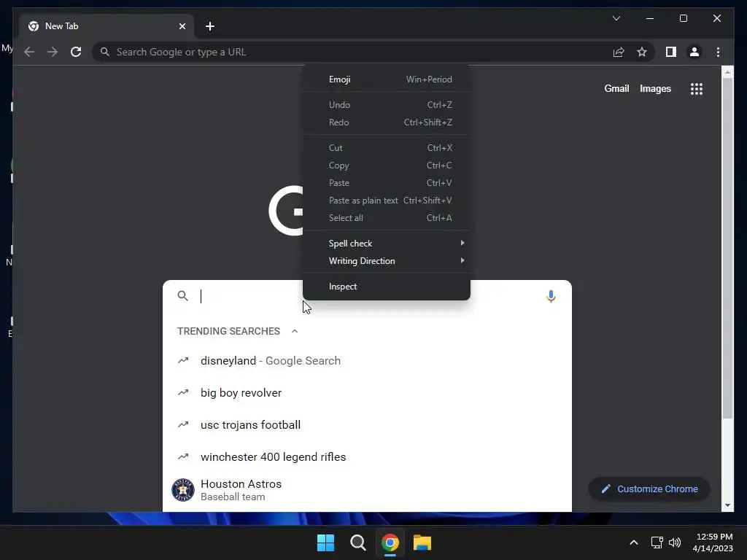The image size is (747, 560).
Task: Click the page vertical scrollbar thumb
Action: [727, 249]
